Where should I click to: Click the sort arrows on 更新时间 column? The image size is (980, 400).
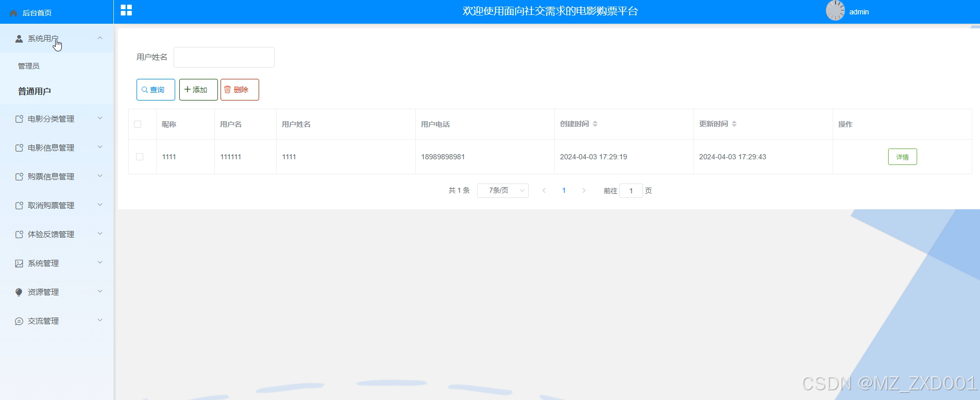pos(734,124)
